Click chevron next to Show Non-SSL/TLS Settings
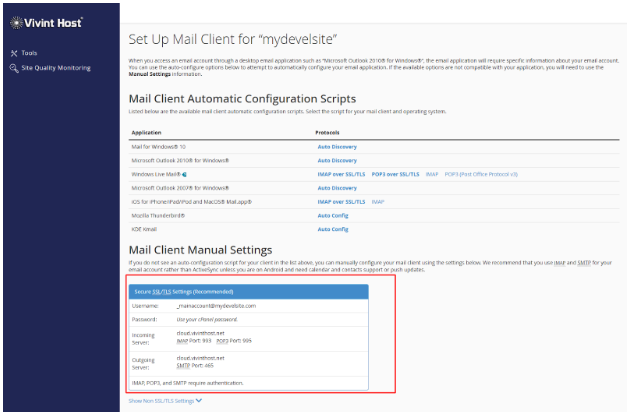Viewport: 632px width, 414px height. click(199, 400)
